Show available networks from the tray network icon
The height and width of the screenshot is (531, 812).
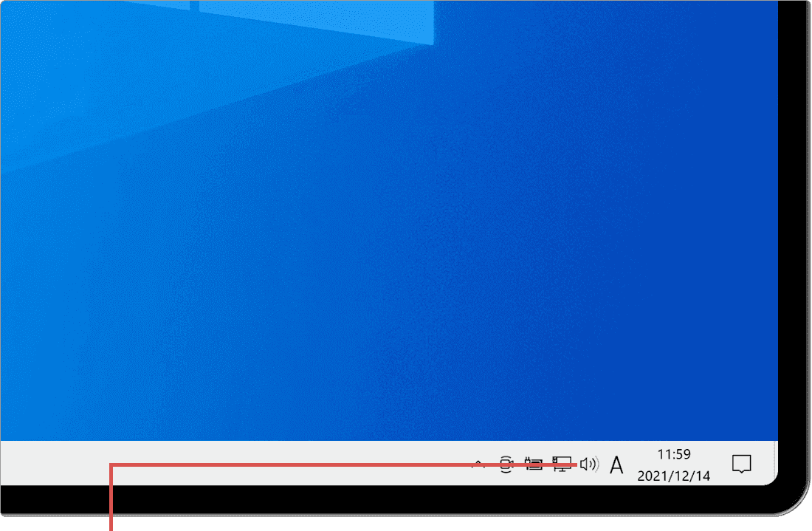562,465
